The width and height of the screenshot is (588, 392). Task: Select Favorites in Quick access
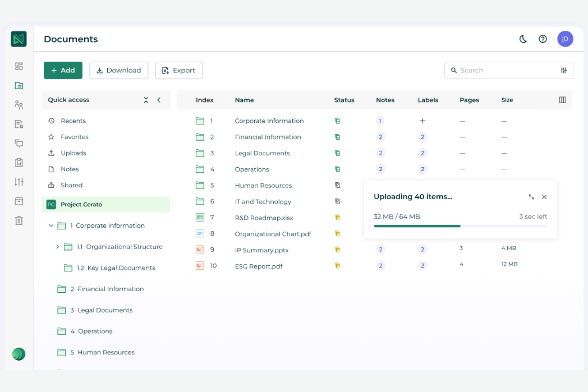[74, 137]
